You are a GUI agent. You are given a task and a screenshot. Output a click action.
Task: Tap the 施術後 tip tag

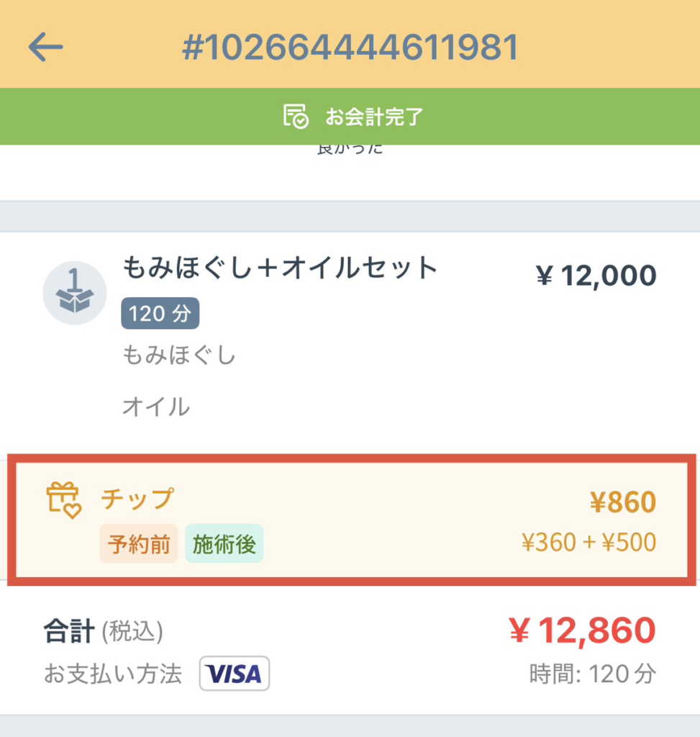224,544
